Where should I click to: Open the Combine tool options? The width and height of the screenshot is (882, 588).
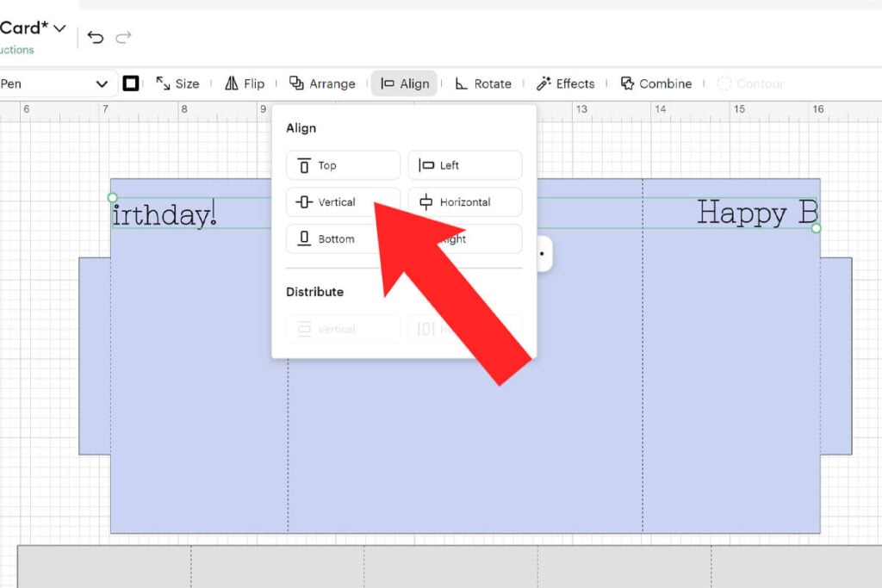pos(657,84)
